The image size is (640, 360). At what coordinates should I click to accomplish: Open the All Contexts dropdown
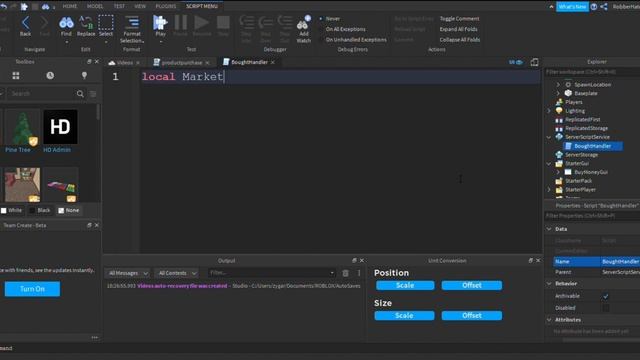tap(177, 273)
